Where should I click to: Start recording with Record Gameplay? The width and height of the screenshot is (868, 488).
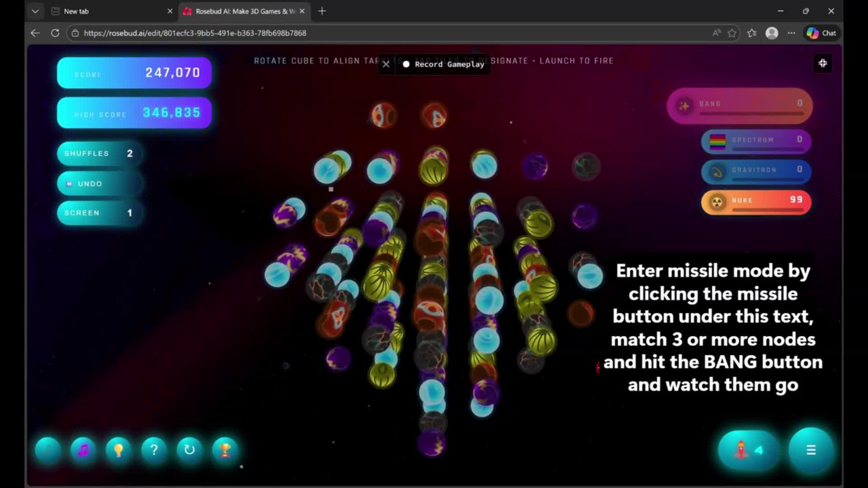pyautogui.click(x=443, y=64)
